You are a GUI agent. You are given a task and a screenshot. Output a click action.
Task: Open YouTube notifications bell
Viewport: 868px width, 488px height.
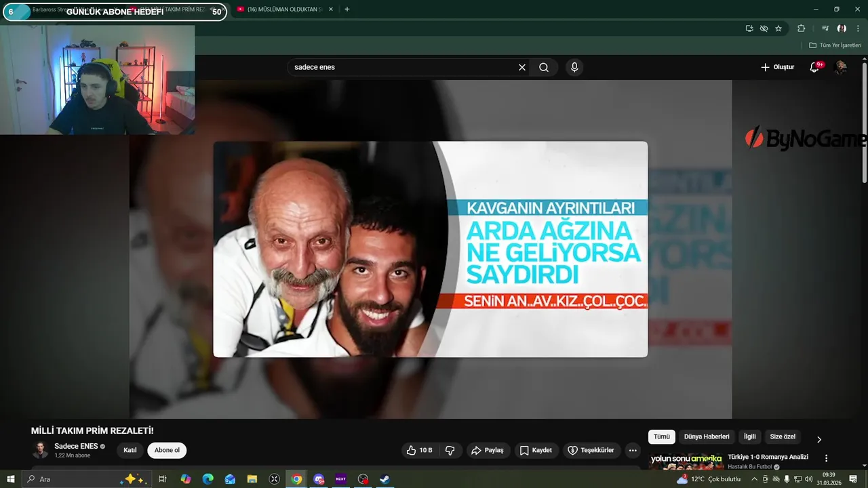(x=815, y=67)
